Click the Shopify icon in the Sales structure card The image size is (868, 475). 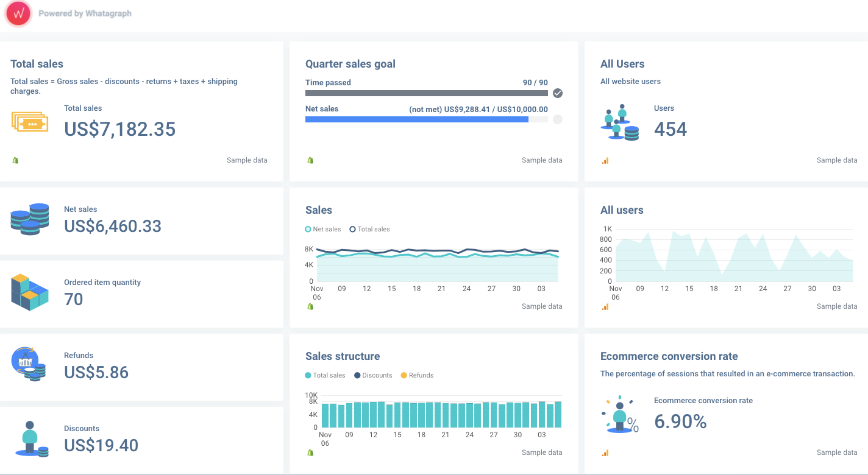tap(310, 452)
